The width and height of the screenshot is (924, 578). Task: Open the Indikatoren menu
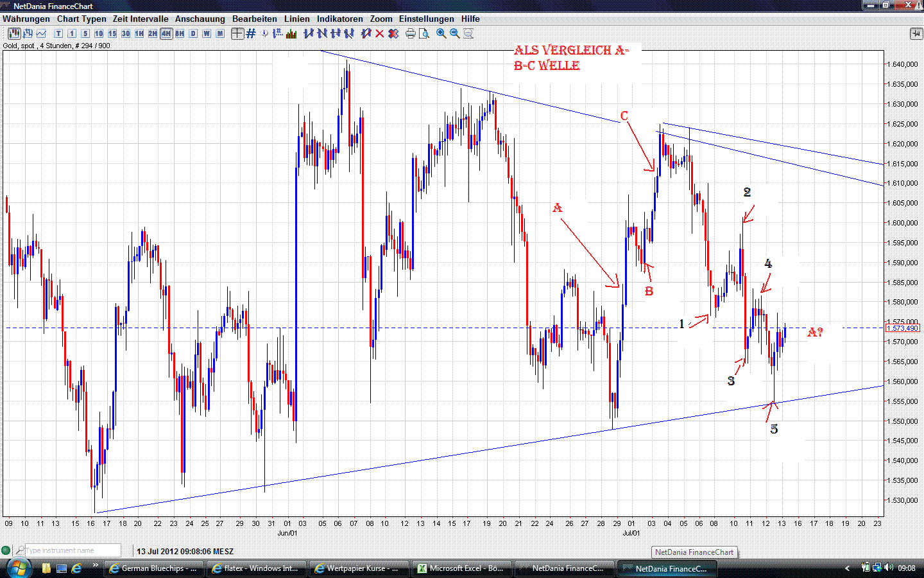click(x=339, y=19)
